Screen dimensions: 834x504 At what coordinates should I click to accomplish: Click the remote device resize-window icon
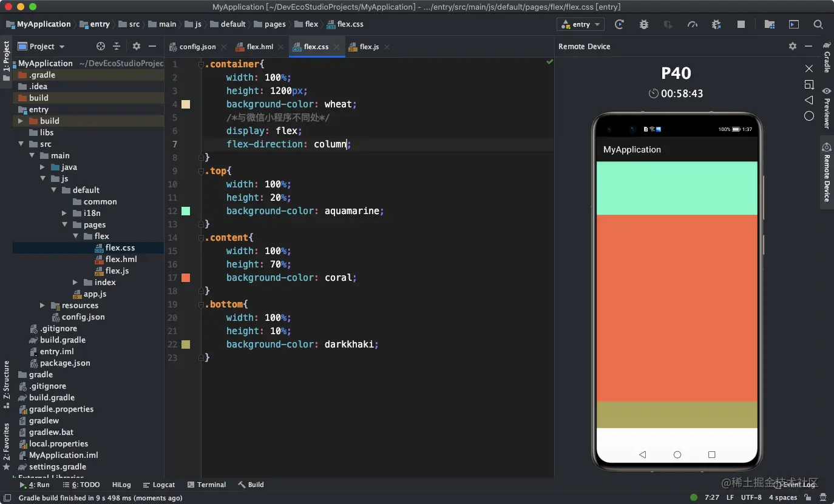pos(809,84)
